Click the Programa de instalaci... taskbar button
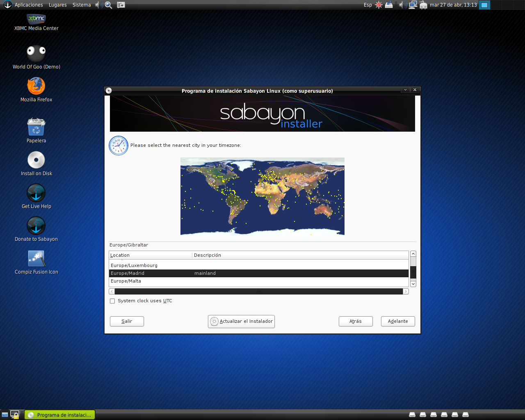The height and width of the screenshot is (420, 525). [x=60, y=415]
